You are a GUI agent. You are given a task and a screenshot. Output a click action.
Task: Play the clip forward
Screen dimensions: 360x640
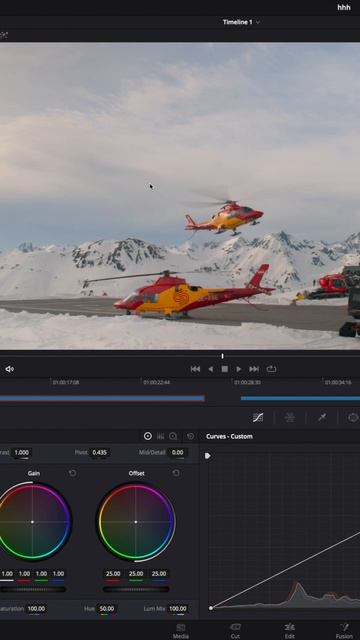(x=238, y=369)
